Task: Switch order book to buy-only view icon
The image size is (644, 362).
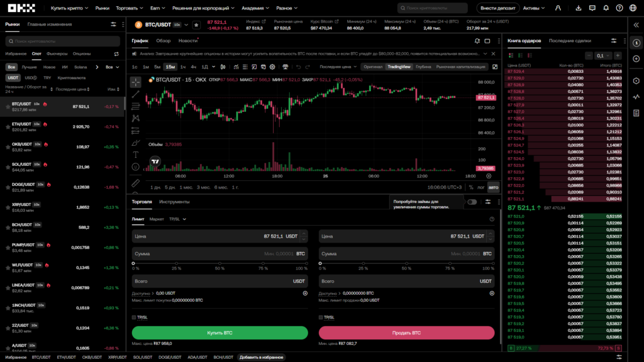Action: (520, 55)
